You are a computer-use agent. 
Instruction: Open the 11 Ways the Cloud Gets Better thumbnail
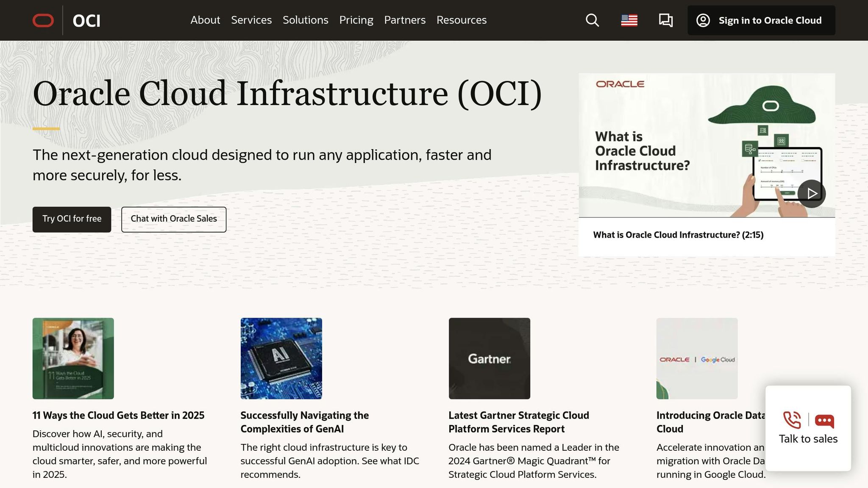[x=73, y=358]
